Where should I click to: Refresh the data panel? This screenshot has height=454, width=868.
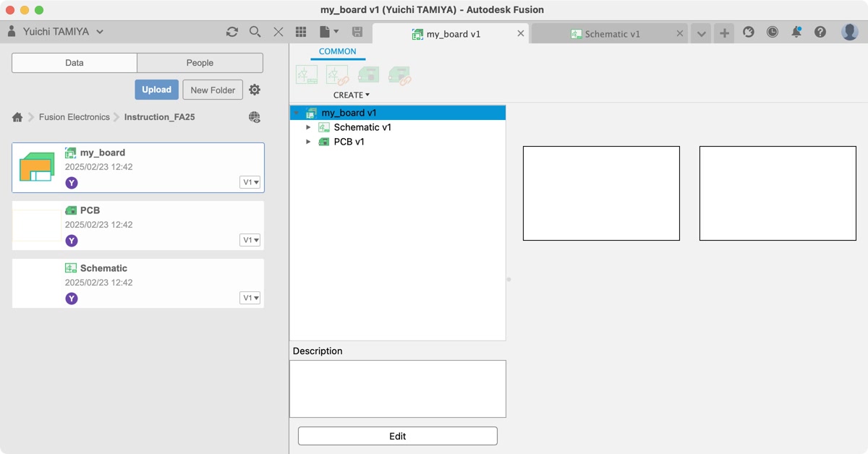coord(232,32)
